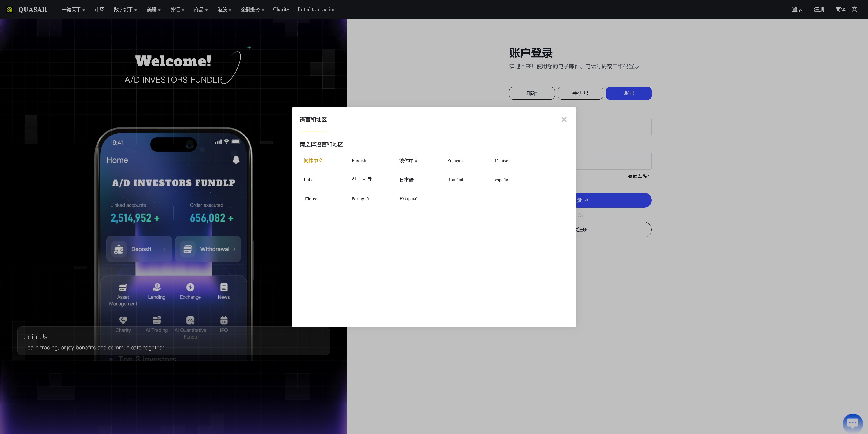
Task: Open the 市场 menu item
Action: point(99,10)
